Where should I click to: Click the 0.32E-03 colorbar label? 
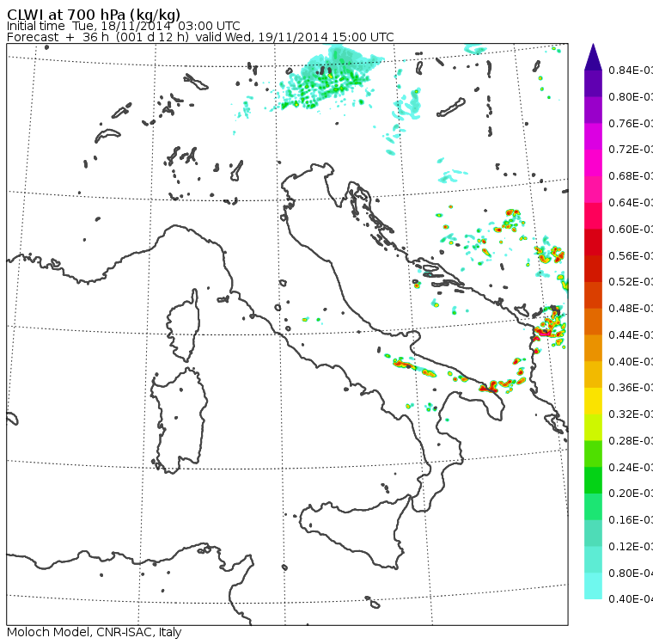pos(631,414)
